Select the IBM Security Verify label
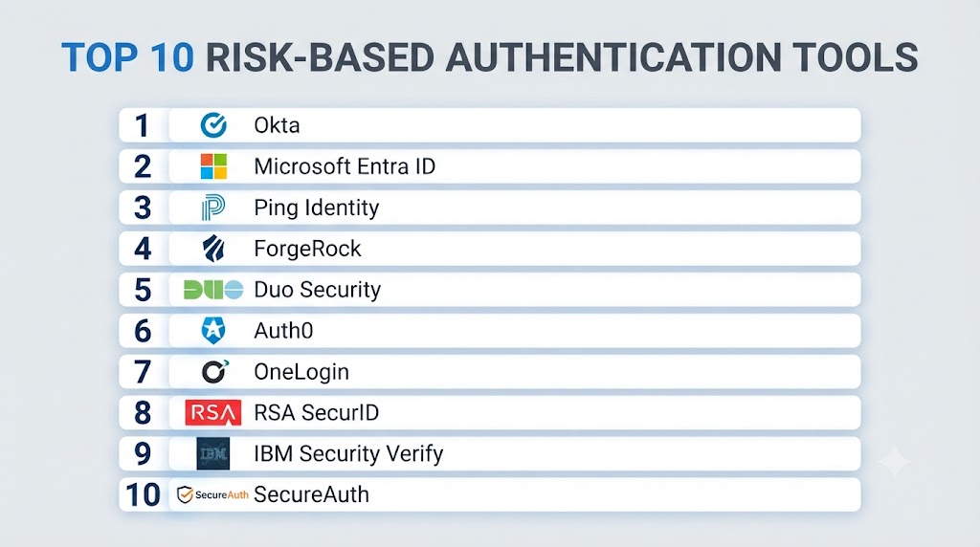Image resolution: width=980 pixels, height=547 pixels. 348,454
